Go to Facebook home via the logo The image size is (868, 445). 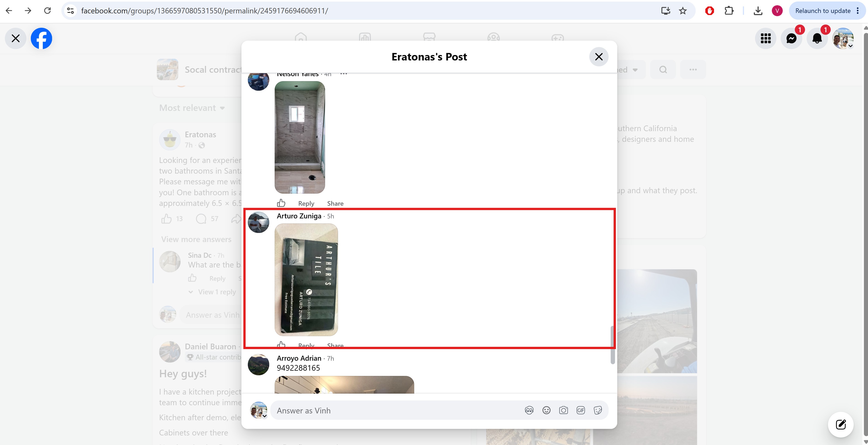[x=41, y=38]
